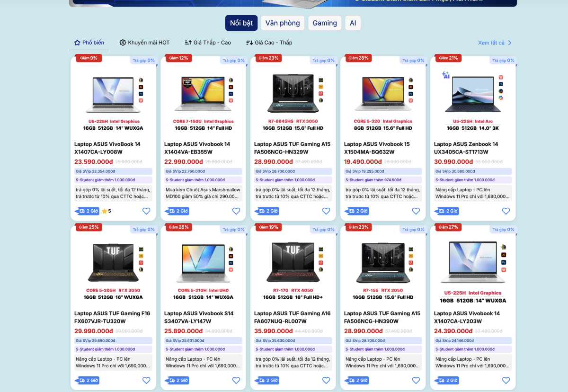Toggle wishlist heart on TUF Gaming A16 FA607NUQ
This screenshot has height=392, width=568.
pyautogui.click(x=326, y=380)
